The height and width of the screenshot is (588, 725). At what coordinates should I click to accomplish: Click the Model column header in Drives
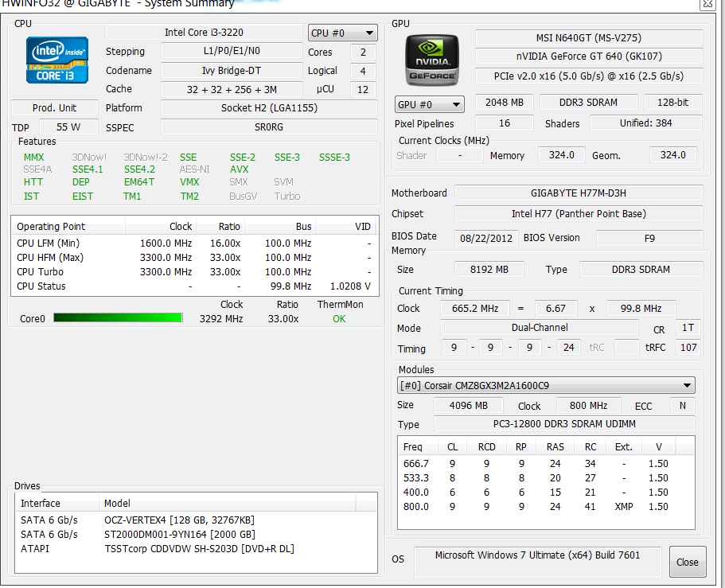click(228, 503)
